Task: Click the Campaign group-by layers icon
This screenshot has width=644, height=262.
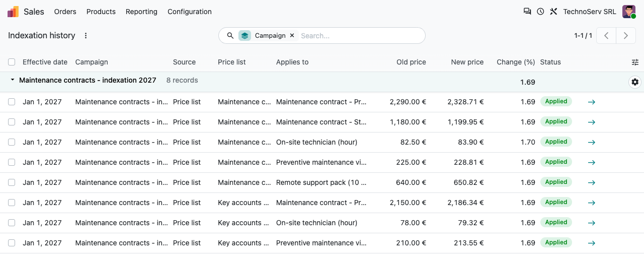Action: coord(245,35)
